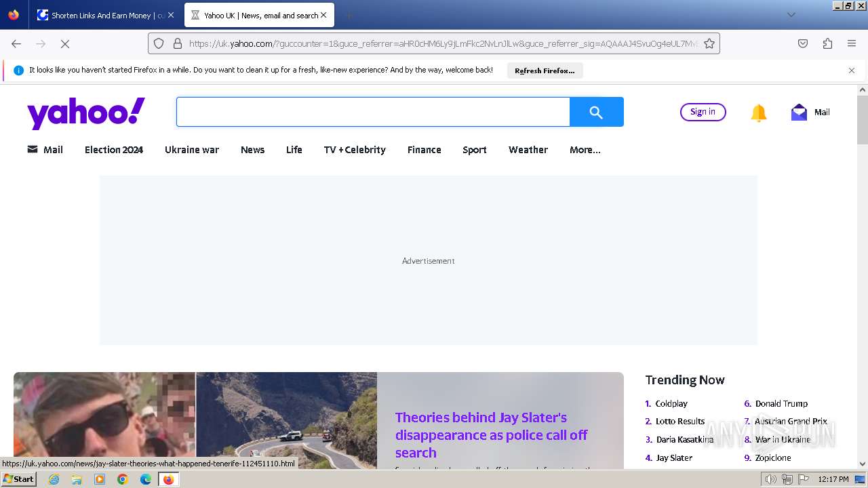This screenshot has width=868, height=488.
Task: Open the network tray icon
Action: 787,479
